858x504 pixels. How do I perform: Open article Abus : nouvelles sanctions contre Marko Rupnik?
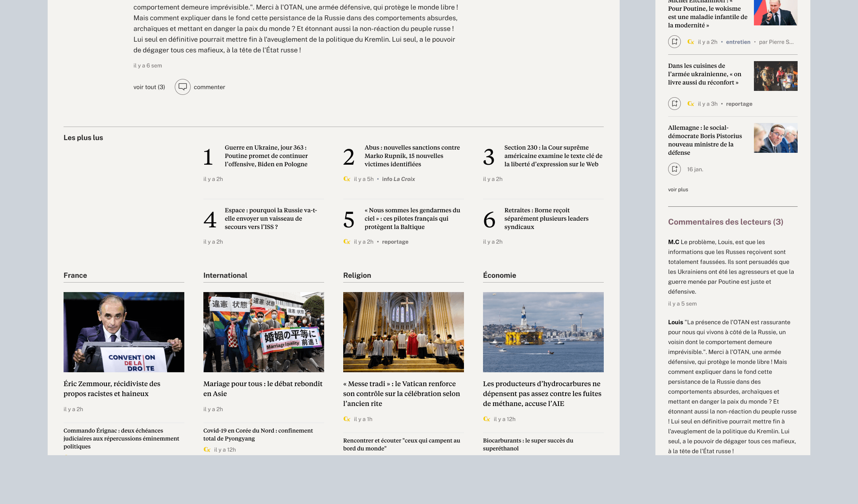click(412, 156)
